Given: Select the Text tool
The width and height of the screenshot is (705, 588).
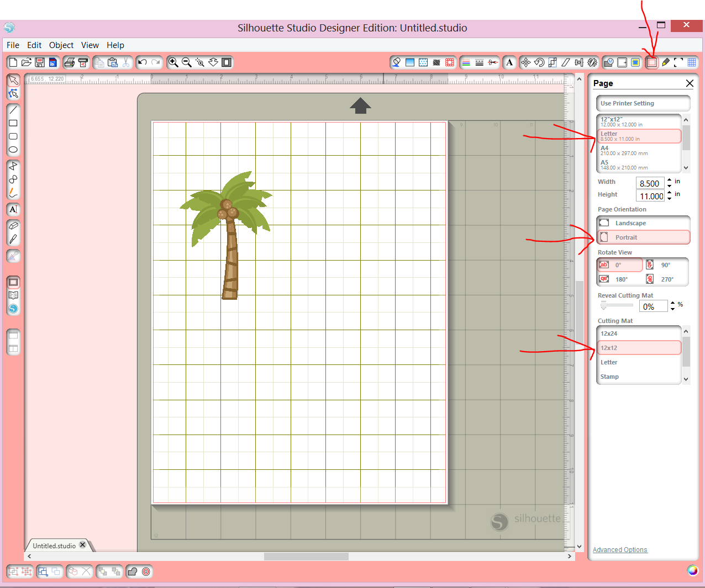Looking at the screenshot, I should coord(13,209).
